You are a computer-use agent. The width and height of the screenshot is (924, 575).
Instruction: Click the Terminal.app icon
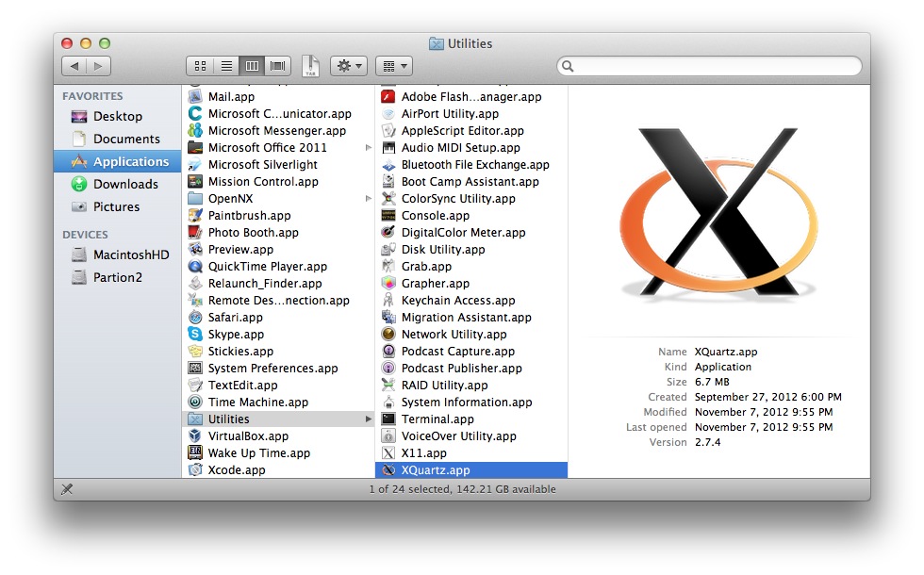click(388, 419)
